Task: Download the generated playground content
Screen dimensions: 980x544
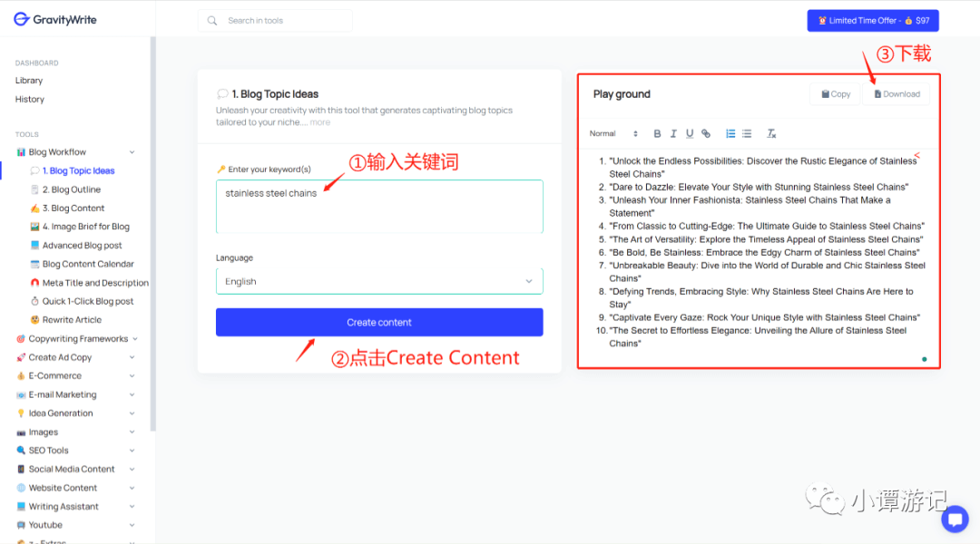Action: click(x=897, y=94)
